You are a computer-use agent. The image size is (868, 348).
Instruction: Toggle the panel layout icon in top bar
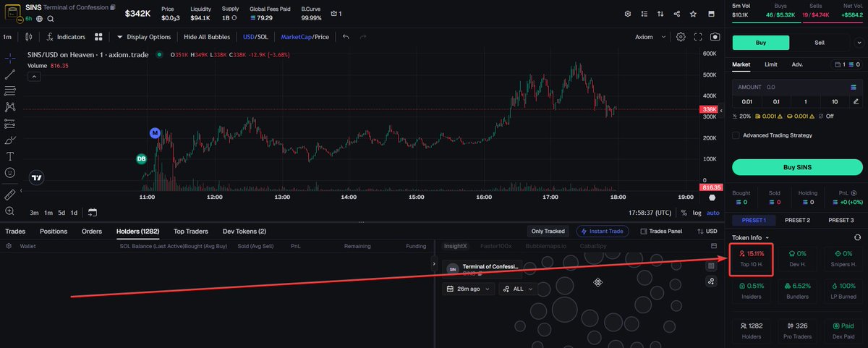coord(713,14)
